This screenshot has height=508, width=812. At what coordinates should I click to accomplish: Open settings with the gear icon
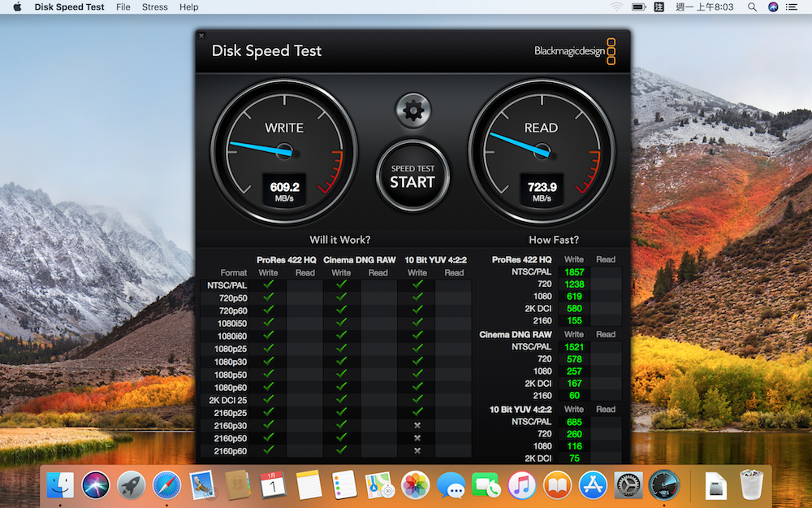pos(412,111)
